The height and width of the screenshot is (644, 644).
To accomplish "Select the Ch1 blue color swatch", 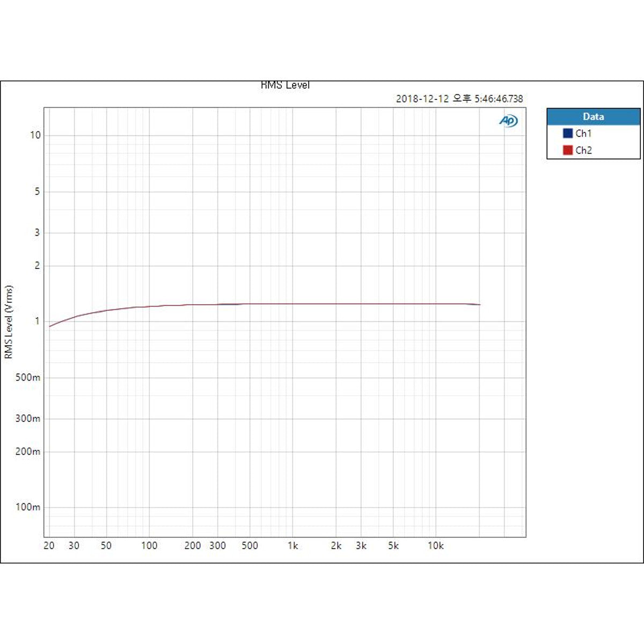I will coord(568,133).
